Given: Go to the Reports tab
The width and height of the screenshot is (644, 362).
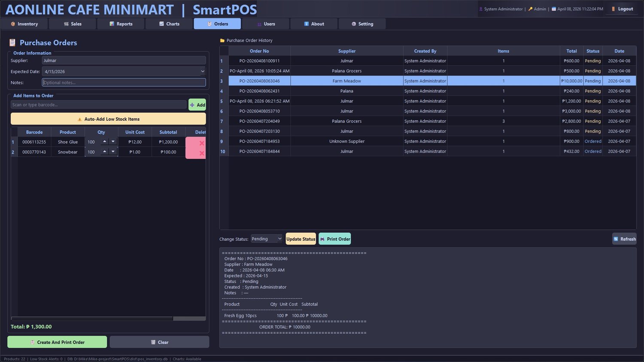Looking at the screenshot, I should (x=121, y=24).
